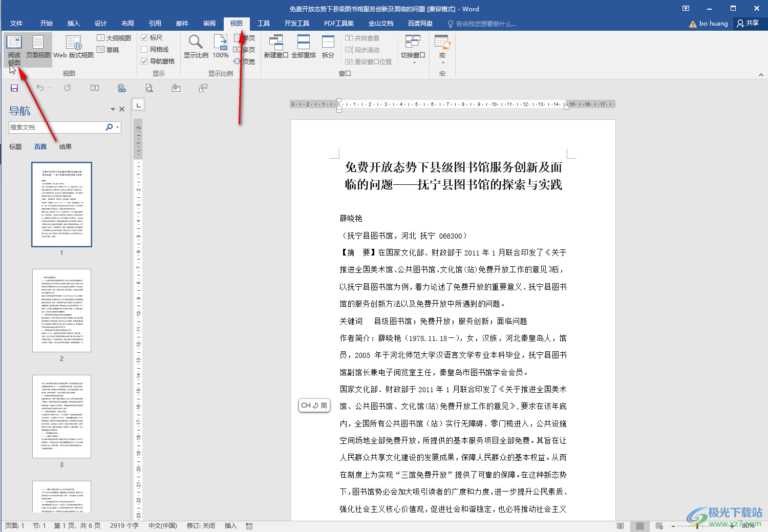The width and height of the screenshot is (768, 532).
Task: Click 重设窗口位置 reset window position
Action: [x=369, y=61]
